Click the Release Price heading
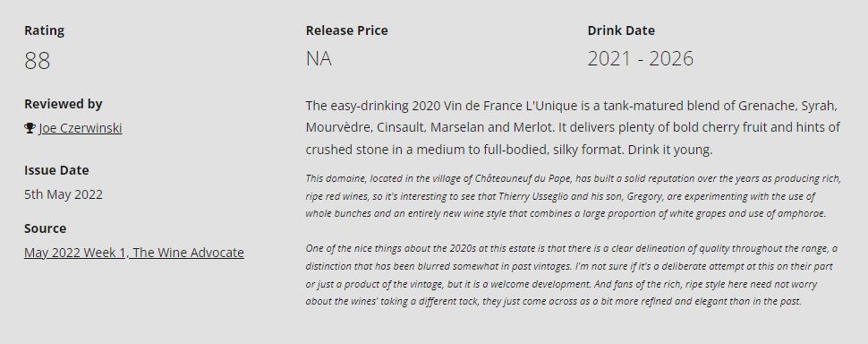The image size is (868, 344). [346, 30]
